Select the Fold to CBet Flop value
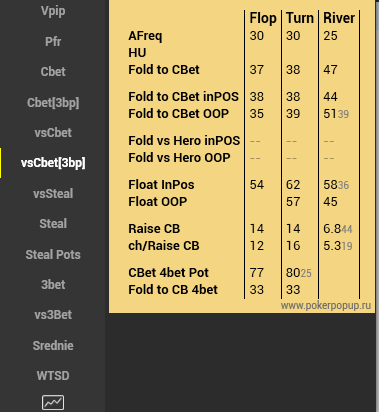This screenshot has width=379, height=412. click(257, 70)
